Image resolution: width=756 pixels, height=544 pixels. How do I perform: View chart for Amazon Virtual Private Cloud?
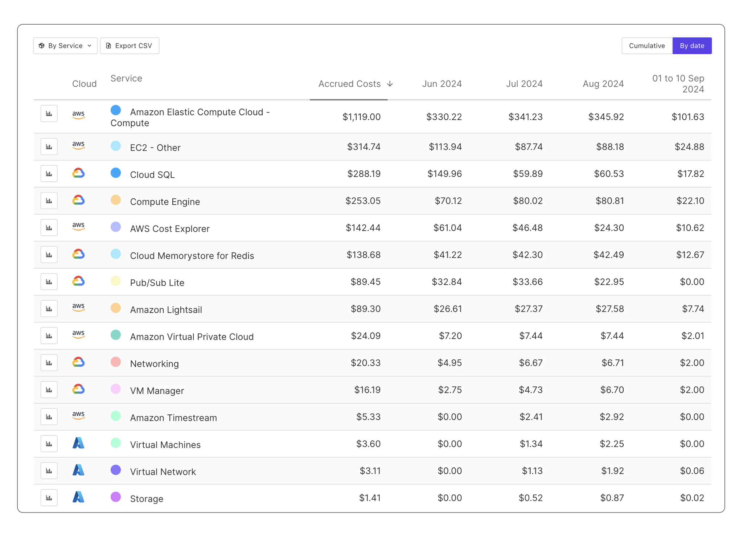tap(49, 336)
